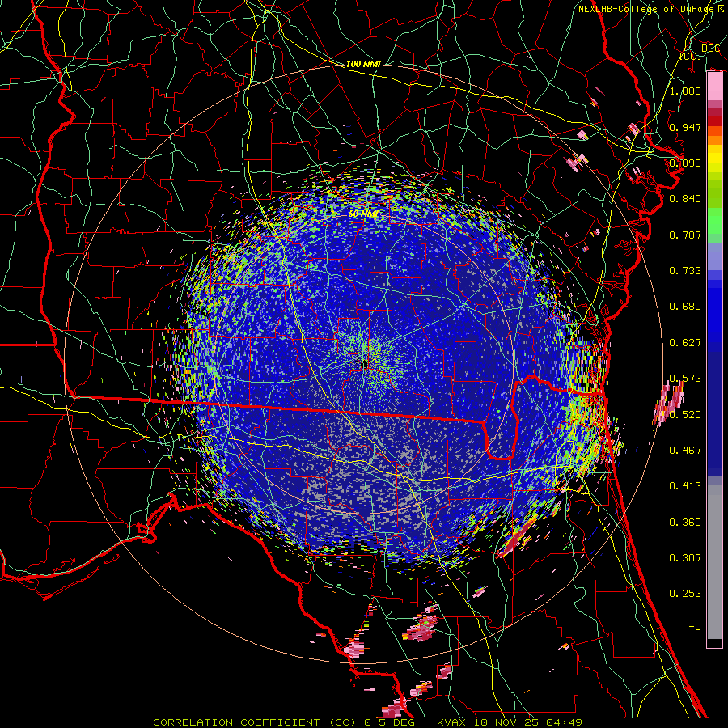728x728 pixels.
Task: Click the 1.000 scale value
Action: click(685, 91)
